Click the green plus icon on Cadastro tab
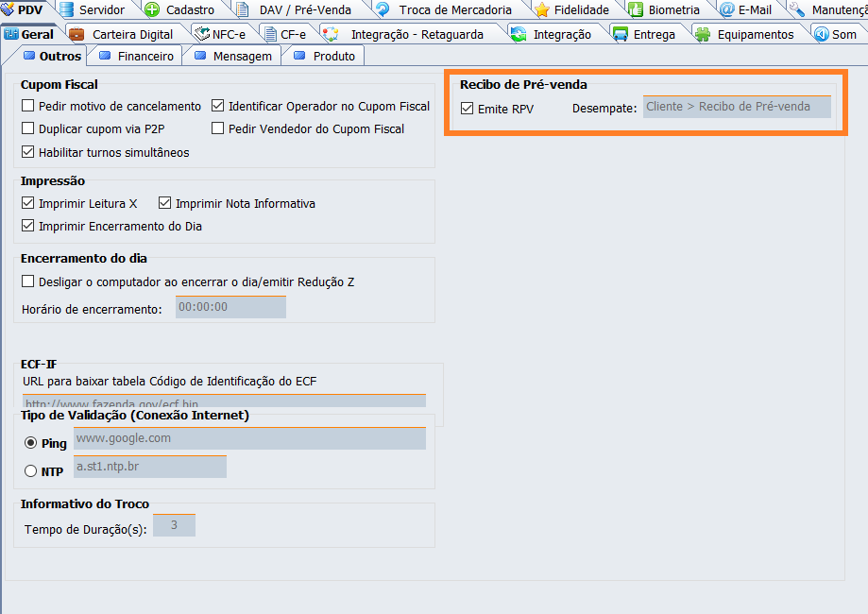 tap(152, 10)
